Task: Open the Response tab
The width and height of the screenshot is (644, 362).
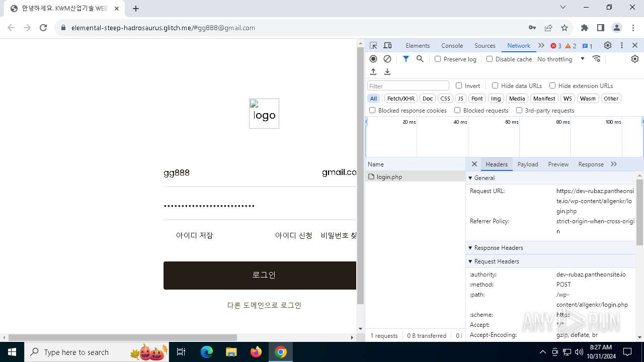Action: 591,164
